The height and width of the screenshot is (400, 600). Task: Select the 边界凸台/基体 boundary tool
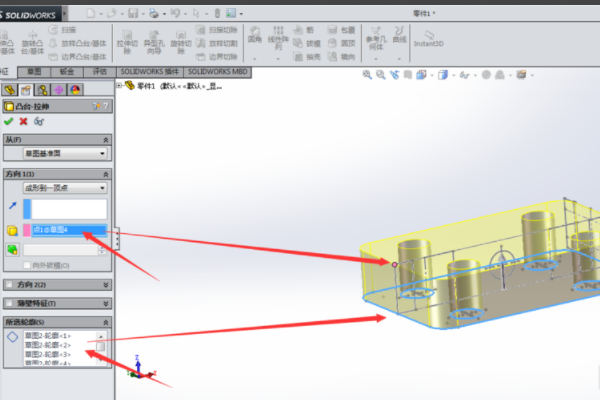tap(78, 57)
